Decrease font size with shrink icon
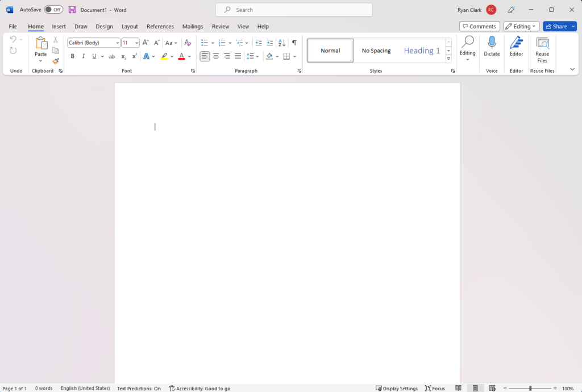Viewport: 582px width, 392px height. (157, 43)
